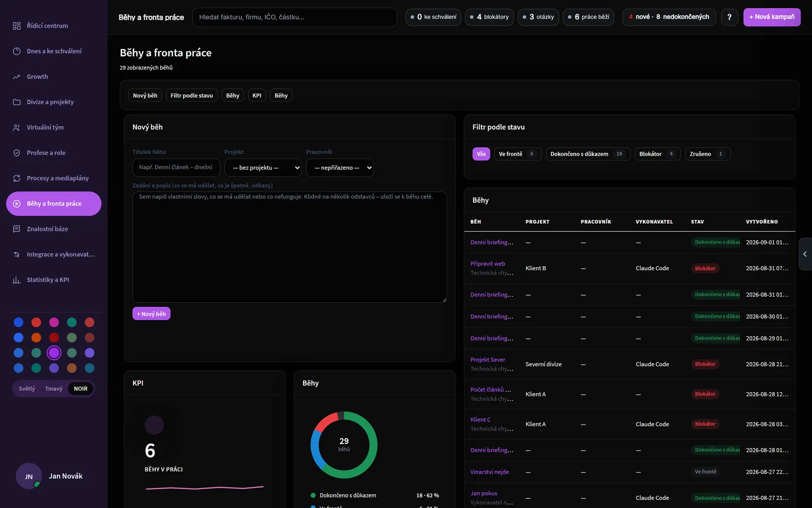This screenshot has width=812, height=508.
Task: Open the Growth trend icon
Action: tap(17, 77)
